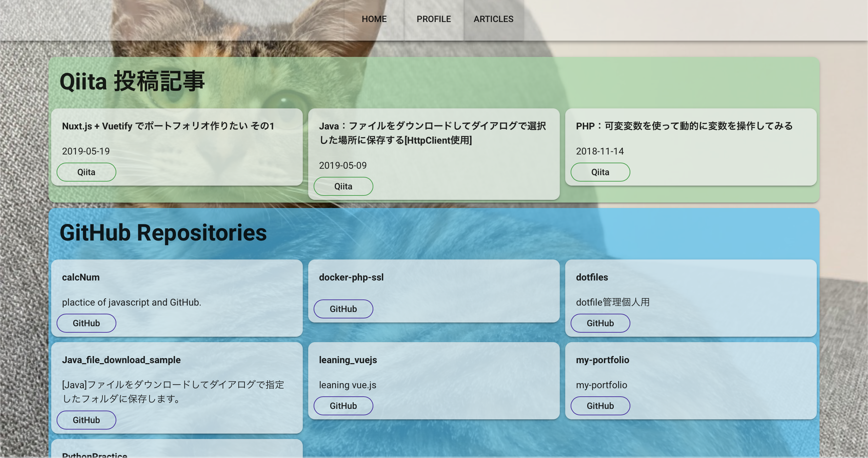Open GitHub button for docker-php-ssl repository
Screen dimensions: 868x458
click(x=343, y=309)
